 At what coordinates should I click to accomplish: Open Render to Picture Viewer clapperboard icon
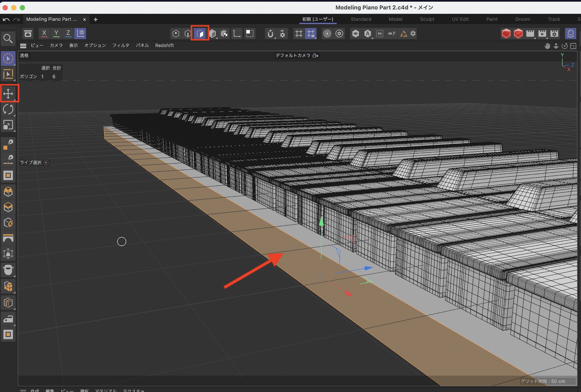pos(542,34)
